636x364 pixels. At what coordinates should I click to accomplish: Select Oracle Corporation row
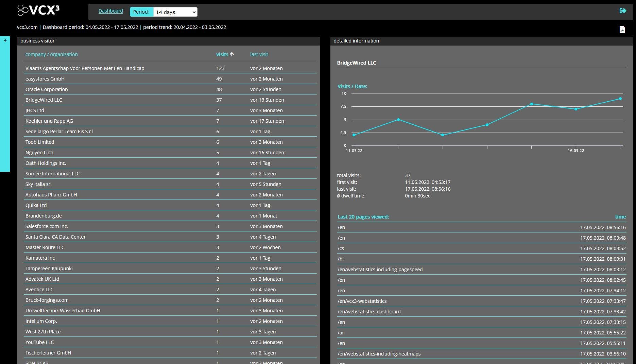[x=170, y=89]
